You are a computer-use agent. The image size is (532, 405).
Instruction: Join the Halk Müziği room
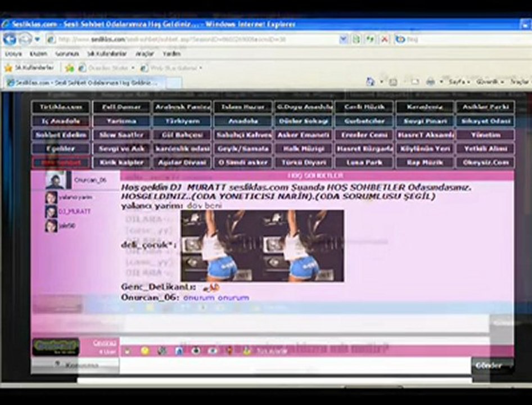[304, 148]
